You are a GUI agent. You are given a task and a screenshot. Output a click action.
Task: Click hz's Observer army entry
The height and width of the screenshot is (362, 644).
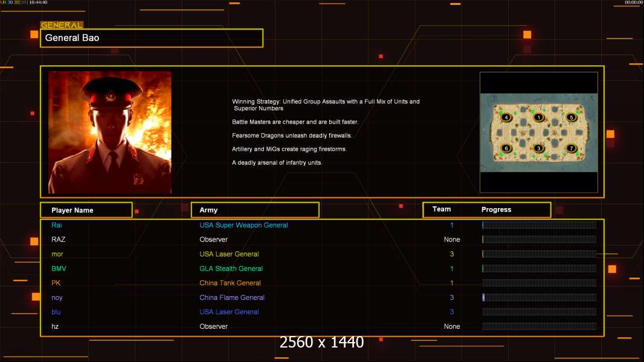pyautogui.click(x=214, y=326)
